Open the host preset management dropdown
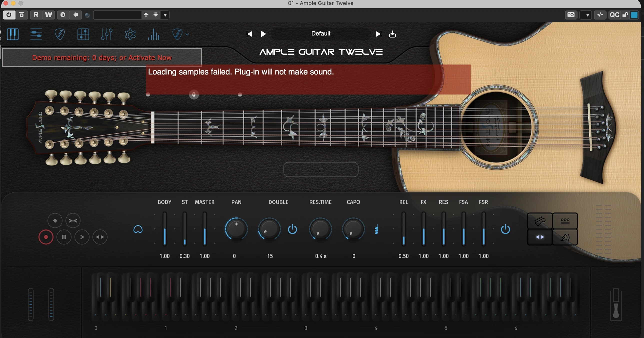This screenshot has height=338, width=644. tap(165, 15)
